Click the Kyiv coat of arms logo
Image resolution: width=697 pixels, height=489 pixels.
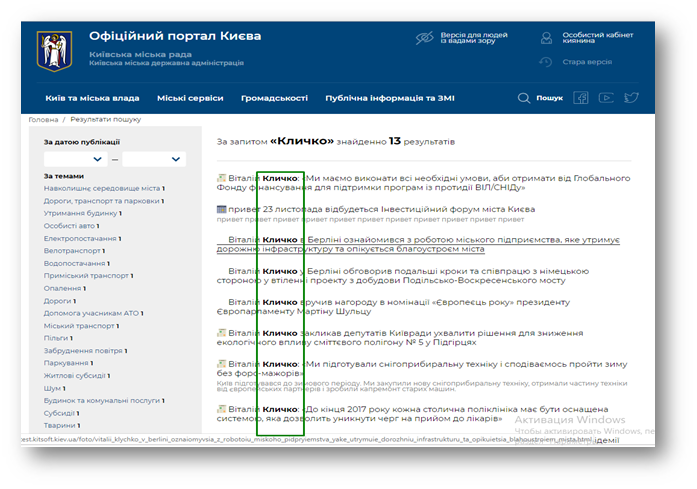click(54, 49)
